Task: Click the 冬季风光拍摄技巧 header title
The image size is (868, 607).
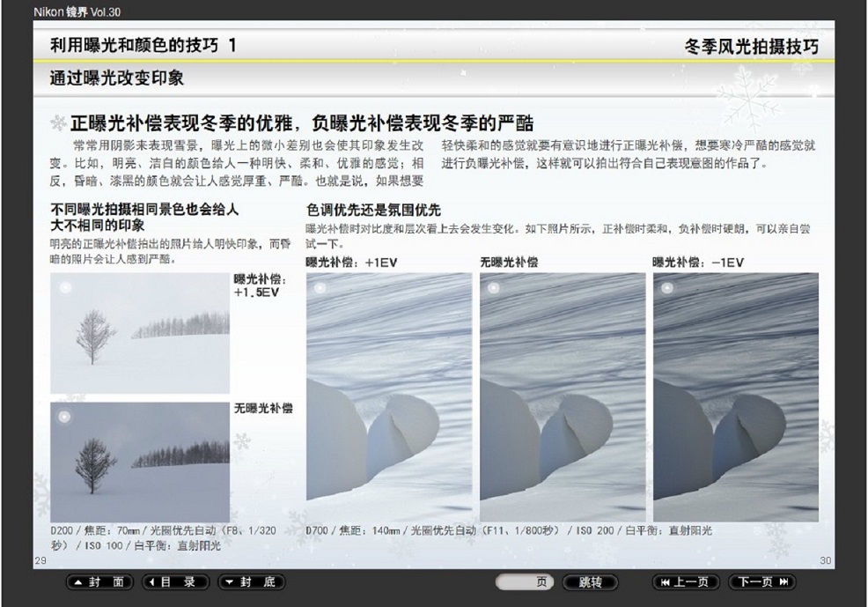Action: pyautogui.click(x=751, y=47)
